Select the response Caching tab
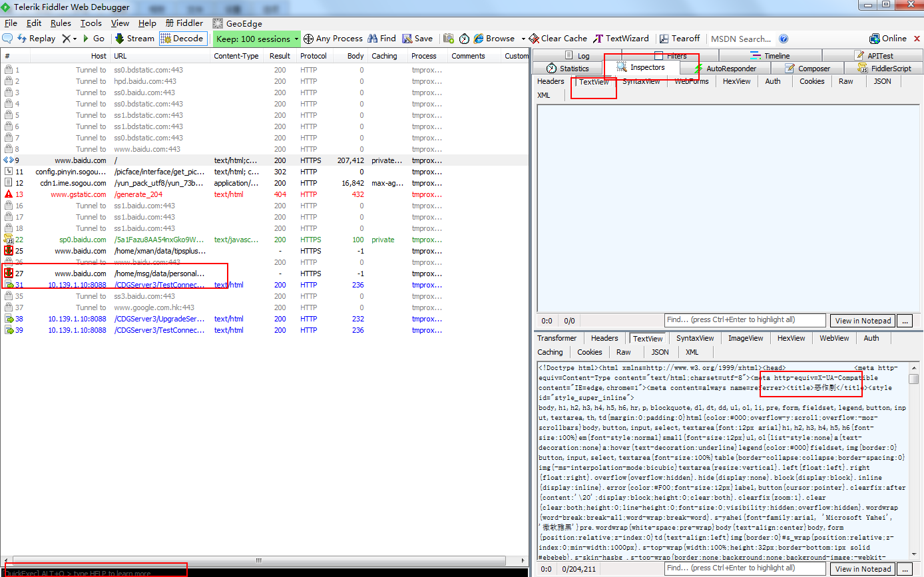 [x=550, y=352]
